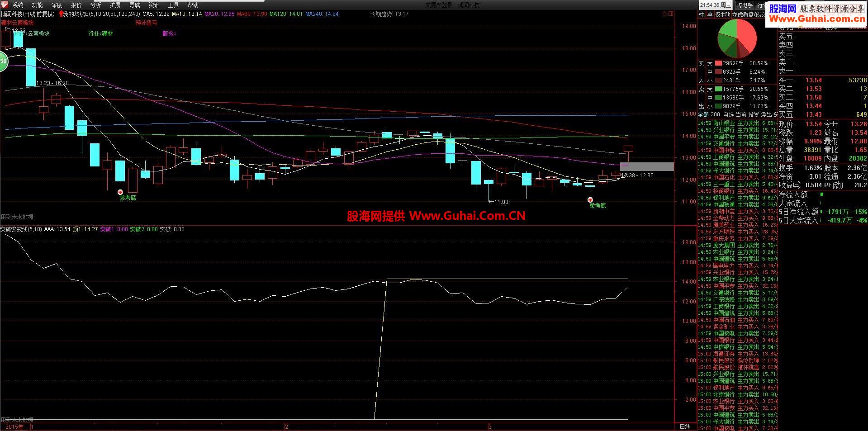The height and width of the screenshot is (431, 868).
Task: Open 设置 in the trade list bar
Action: click(x=754, y=115)
